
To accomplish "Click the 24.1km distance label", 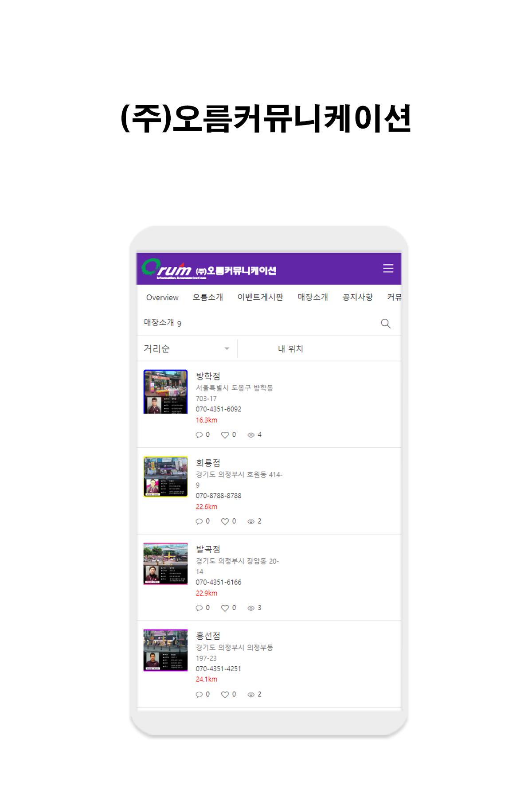I will [x=207, y=679].
